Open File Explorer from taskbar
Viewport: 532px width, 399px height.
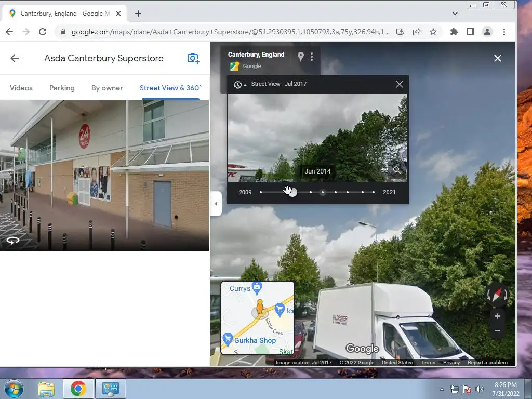tap(46, 389)
